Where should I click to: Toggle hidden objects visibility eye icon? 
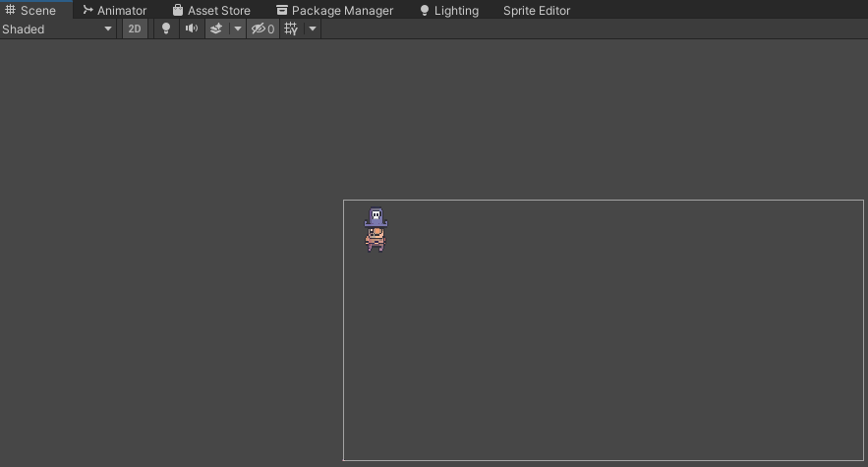click(x=262, y=29)
